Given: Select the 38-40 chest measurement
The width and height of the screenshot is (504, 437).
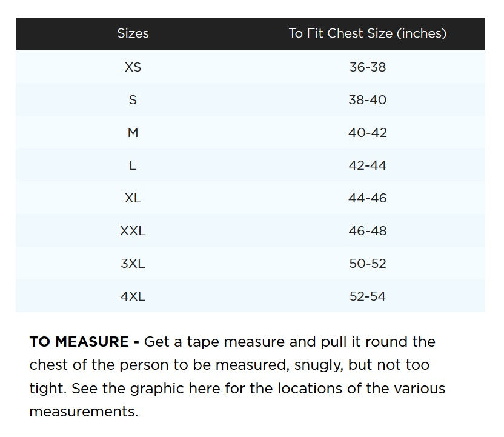Looking at the screenshot, I should tap(368, 99).
